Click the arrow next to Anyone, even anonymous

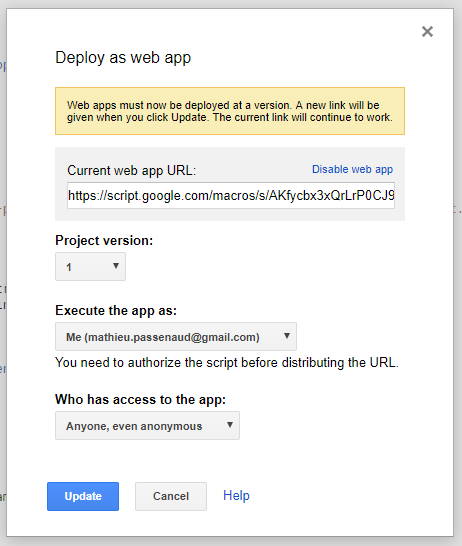230,425
